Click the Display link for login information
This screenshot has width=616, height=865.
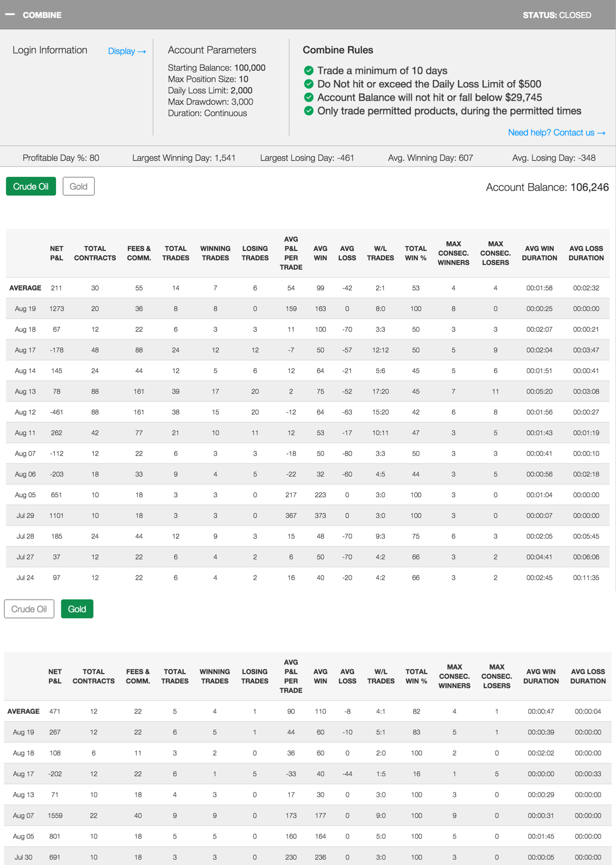pyautogui.click(x=126, y=51)
